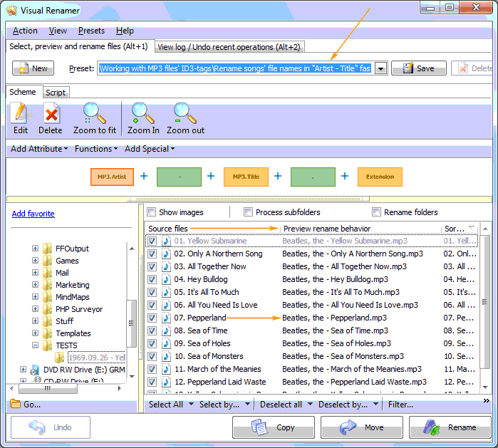Open the Presets menu
This screenshot has width=498, height=448.
[x=91, y=31]
